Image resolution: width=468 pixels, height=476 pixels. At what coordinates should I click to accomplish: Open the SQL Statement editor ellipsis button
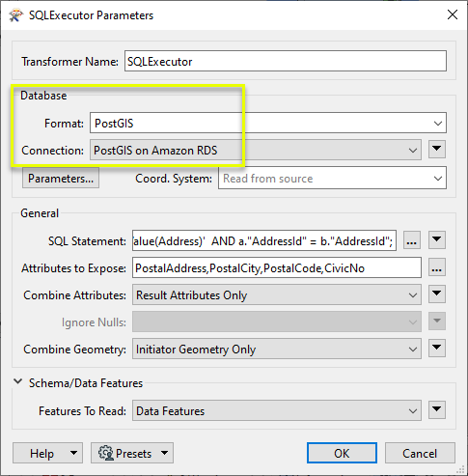coord(412,240)
